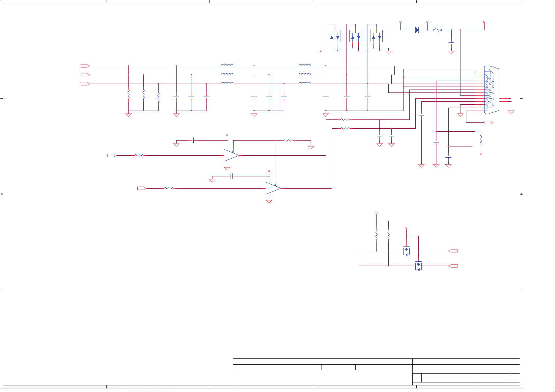Select the lower MOSFET transistor symbol
The width and height of the screenshot is (555, 392).
click(x=418, y=266)
